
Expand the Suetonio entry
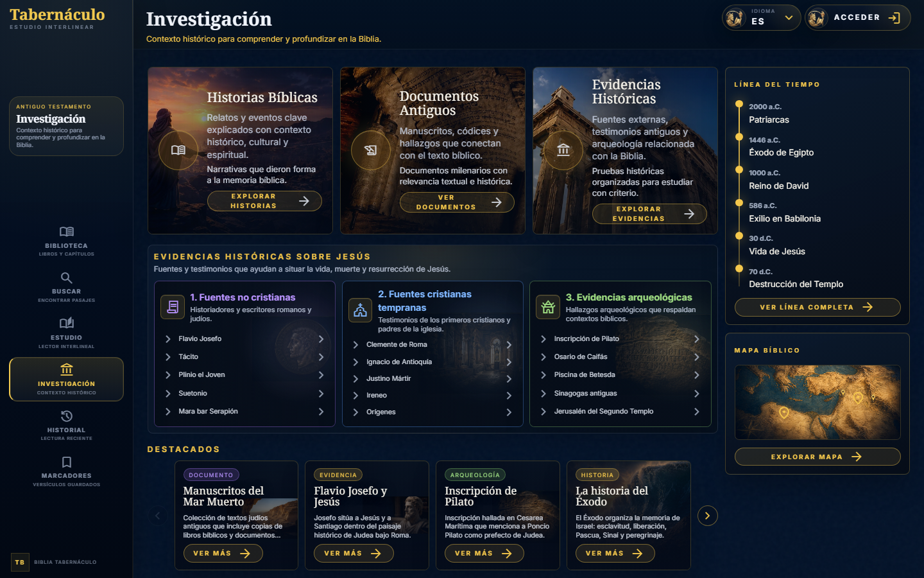(x=244, y=394)
